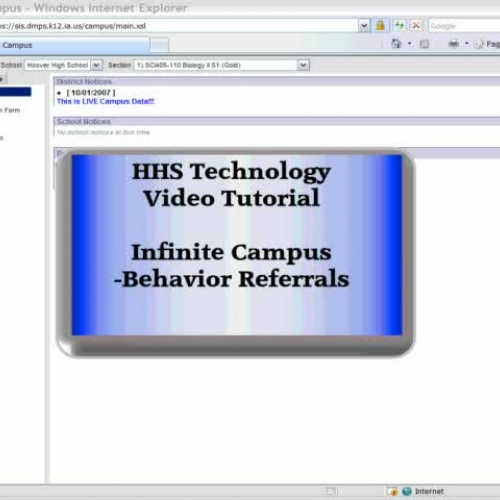Click 'This is LIVE Campus Data!!!' link

pyautogui.click(x=106, y=101)
